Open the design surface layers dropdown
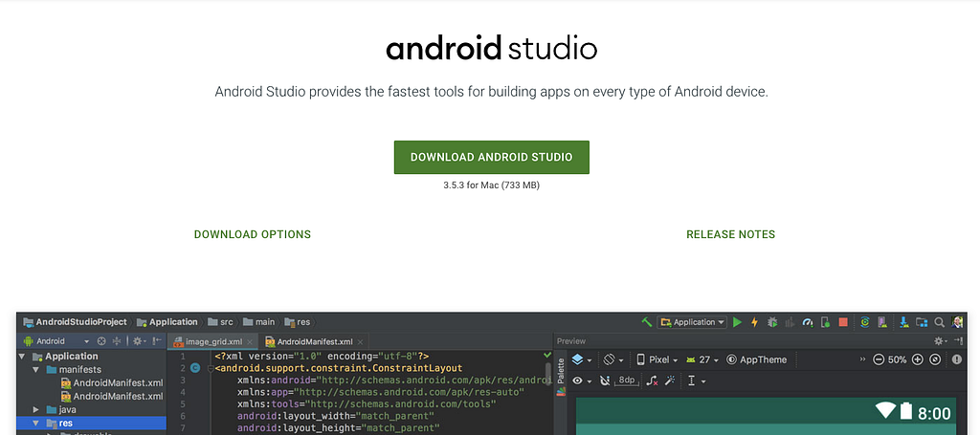 coord(581,359)
